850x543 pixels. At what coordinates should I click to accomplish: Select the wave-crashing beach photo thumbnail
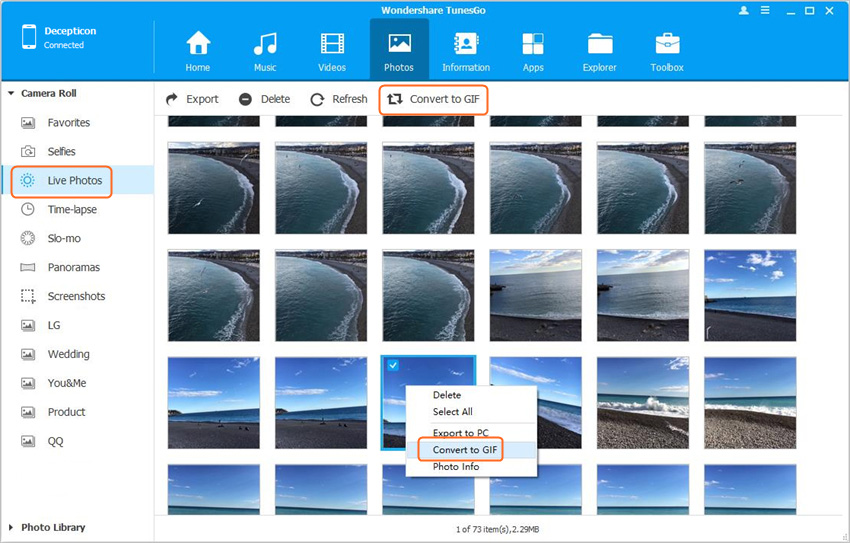(642, 402)
